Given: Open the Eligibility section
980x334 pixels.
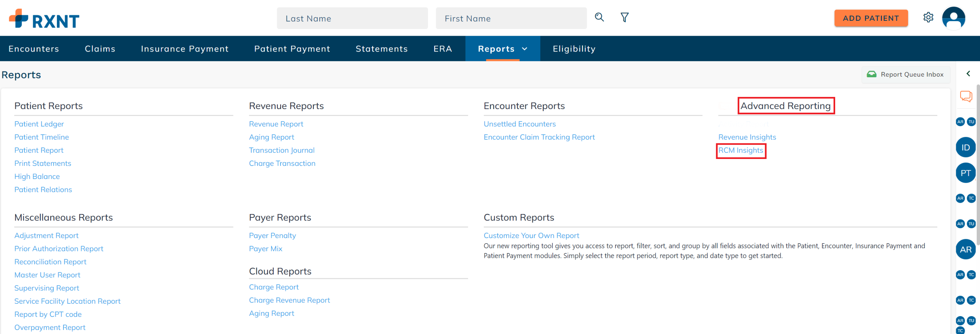Looking at the screenshot, I should [574, 49].
